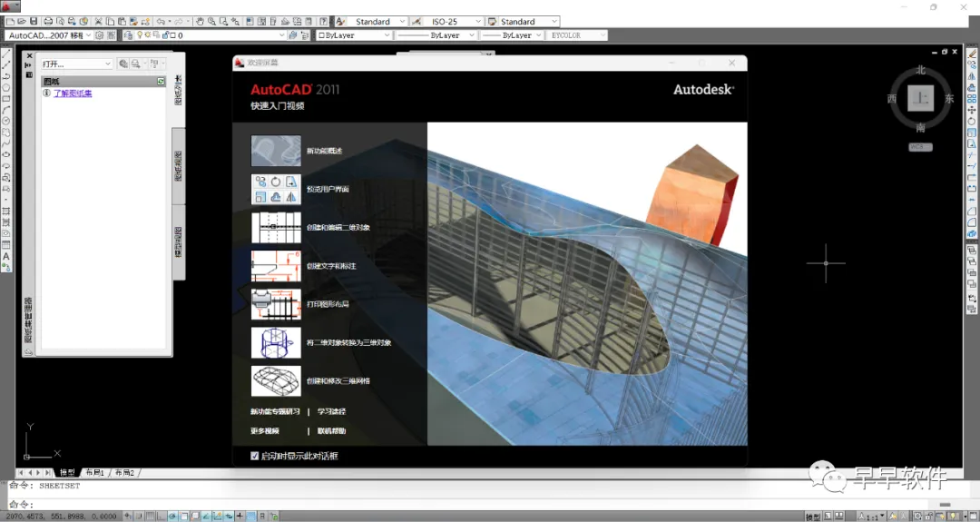Open the 更多视频 link
The height and width of the screenshot is (522, 980).
pos(265,431)
